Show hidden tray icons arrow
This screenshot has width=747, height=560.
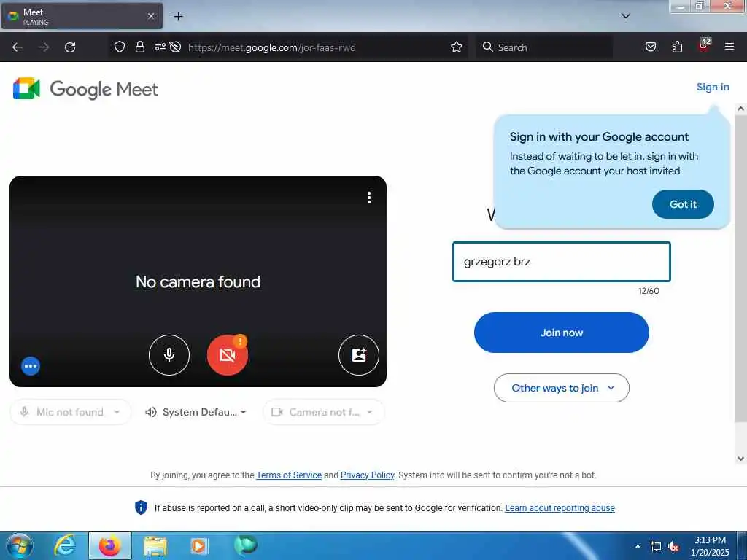(x=638, y=546)
